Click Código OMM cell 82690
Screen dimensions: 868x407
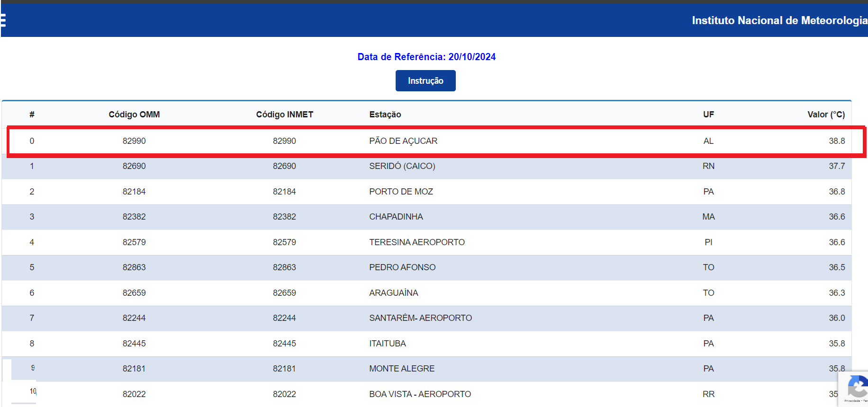(x=134, y=166)
